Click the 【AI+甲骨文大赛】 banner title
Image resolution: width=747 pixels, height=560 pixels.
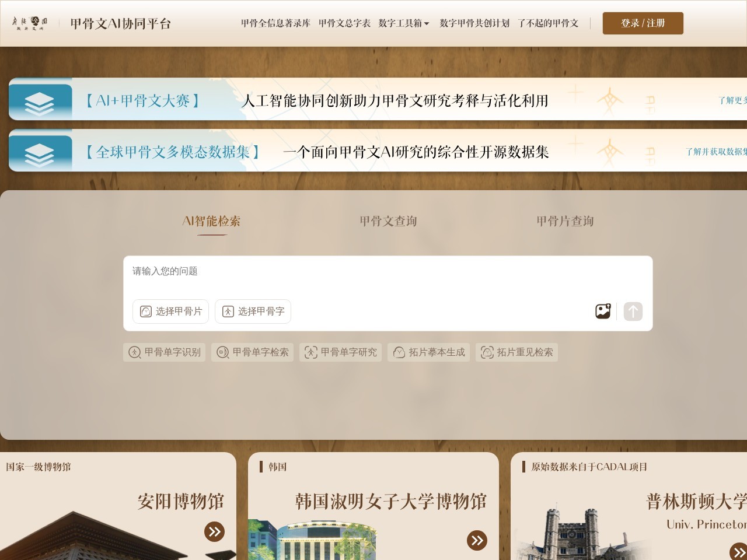pyautogui.click(x=143, y=101)
